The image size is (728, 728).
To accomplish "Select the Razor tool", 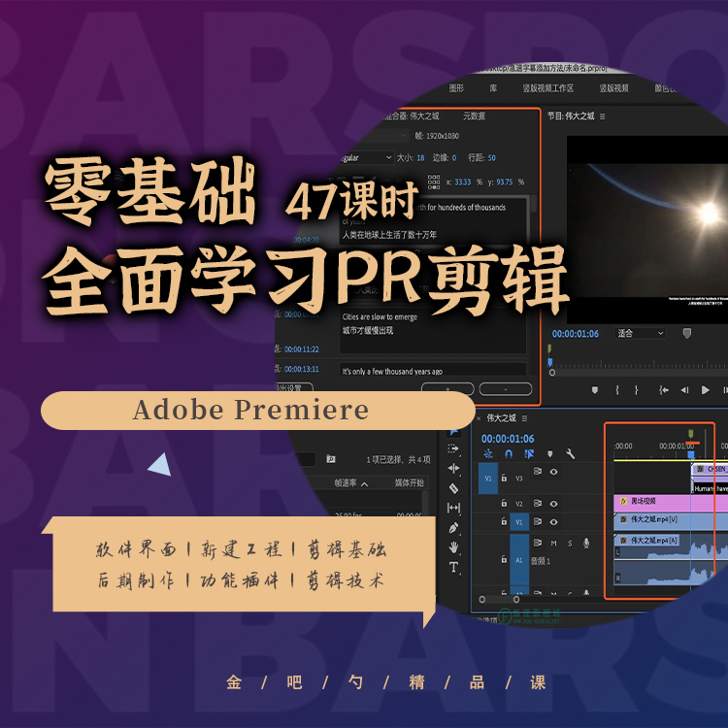I will pyautogui.click(x=453, y=488).
